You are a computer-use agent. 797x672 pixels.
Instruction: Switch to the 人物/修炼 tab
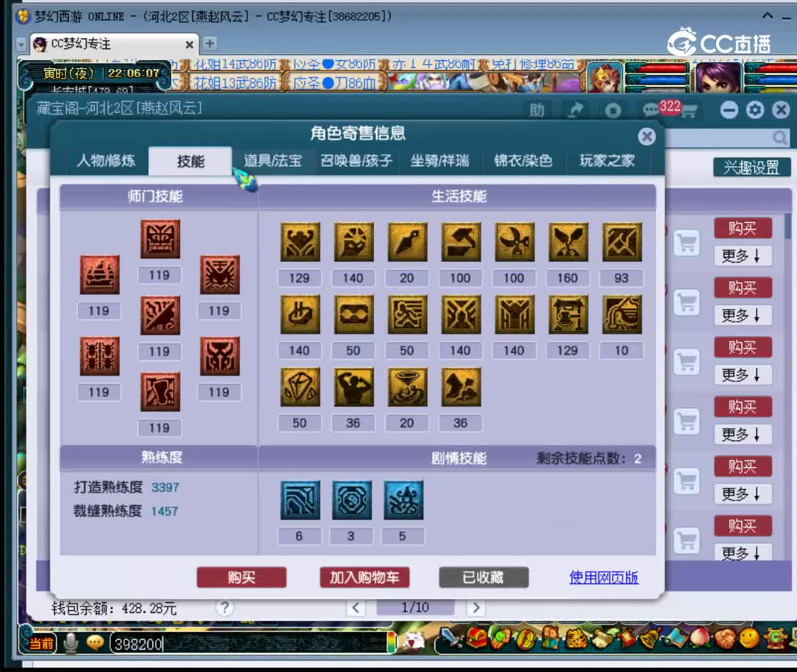(106, 161)
